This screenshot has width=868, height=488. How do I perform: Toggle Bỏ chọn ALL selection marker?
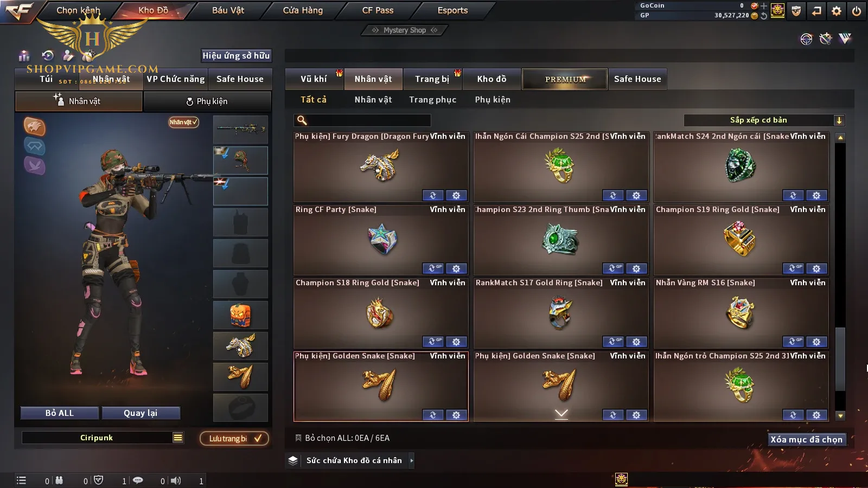point(298,438)
